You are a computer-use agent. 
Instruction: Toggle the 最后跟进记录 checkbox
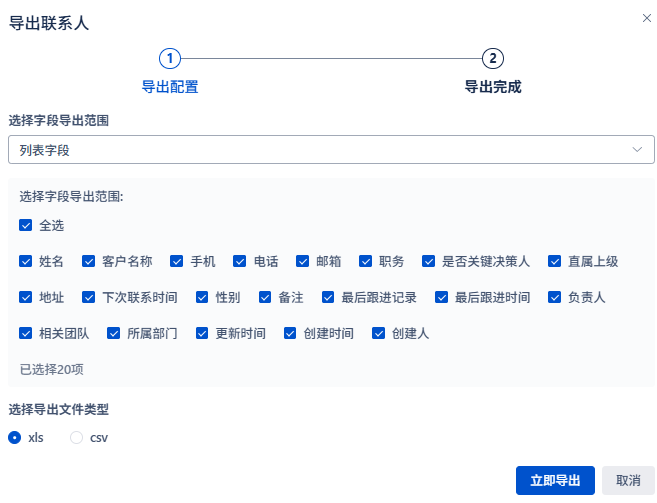point(328,297)
